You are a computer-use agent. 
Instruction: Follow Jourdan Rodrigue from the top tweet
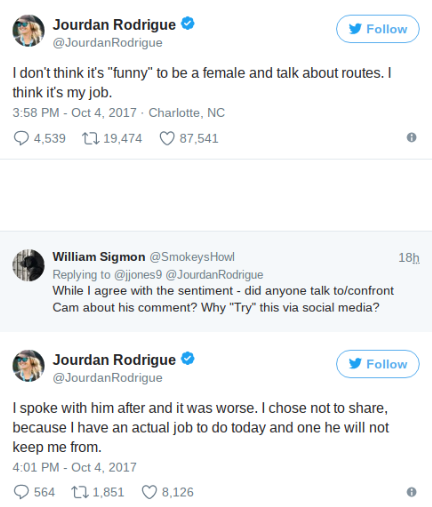point(378,29)
